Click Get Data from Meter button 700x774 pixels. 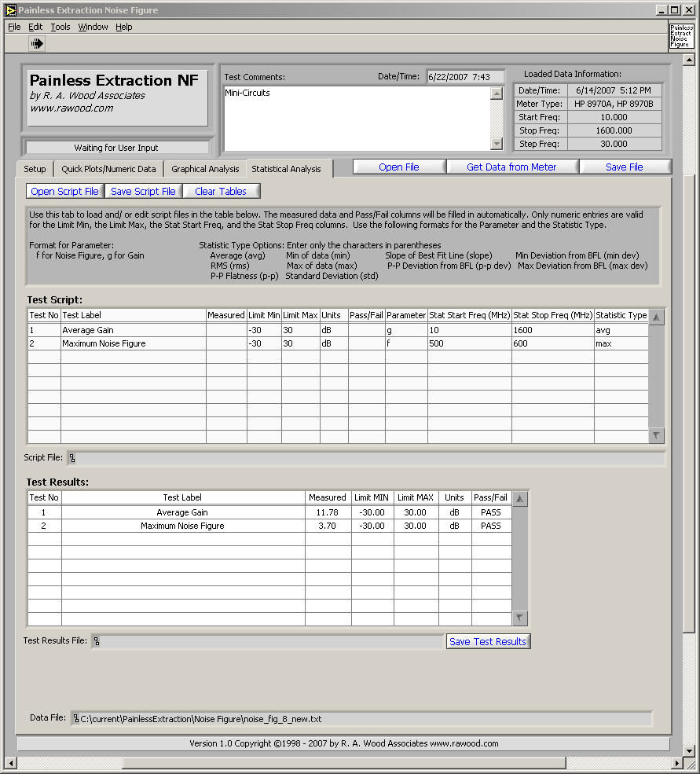[511, 167]
